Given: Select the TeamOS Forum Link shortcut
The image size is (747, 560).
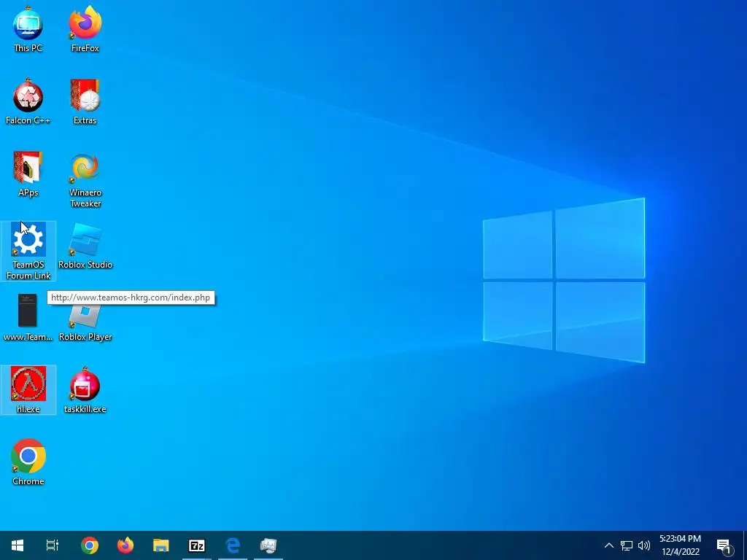Looking at the screenshot, I should click(x=28, y=251).
